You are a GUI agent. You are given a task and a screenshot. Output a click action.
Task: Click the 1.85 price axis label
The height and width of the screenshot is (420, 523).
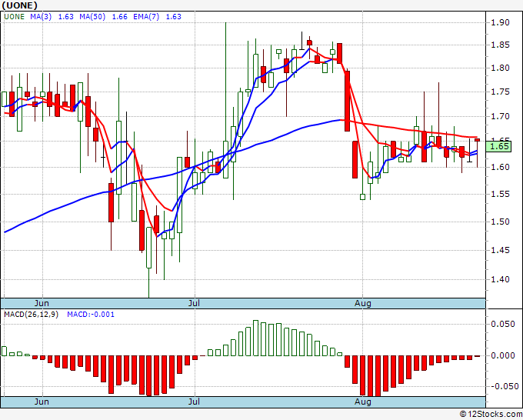pyautogui.click(x=501, y=45)
